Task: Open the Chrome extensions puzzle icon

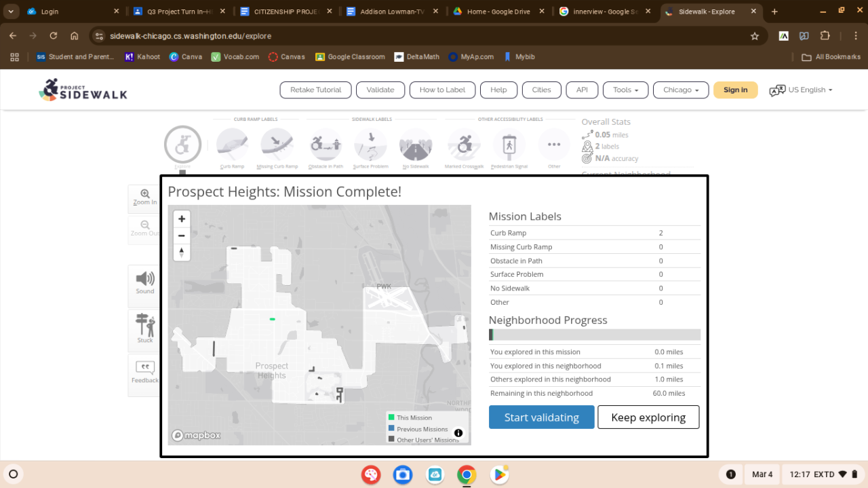Action: [825, 36]
